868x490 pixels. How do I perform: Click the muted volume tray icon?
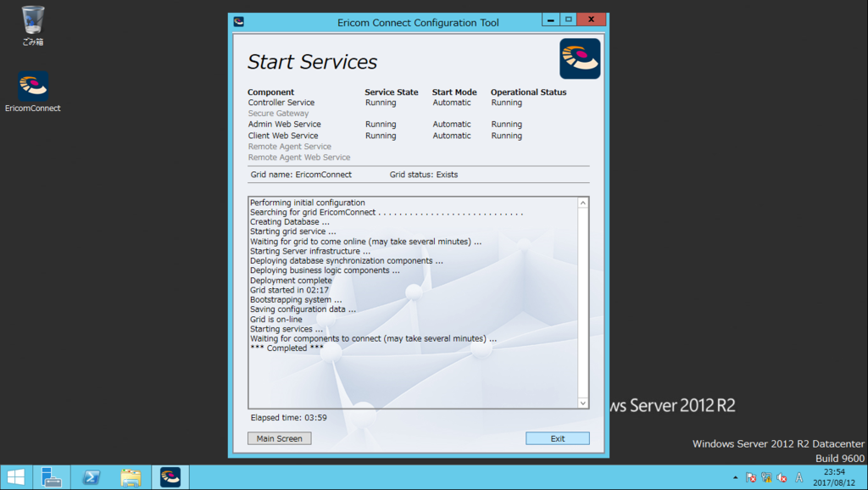click(x=782, y=477)
